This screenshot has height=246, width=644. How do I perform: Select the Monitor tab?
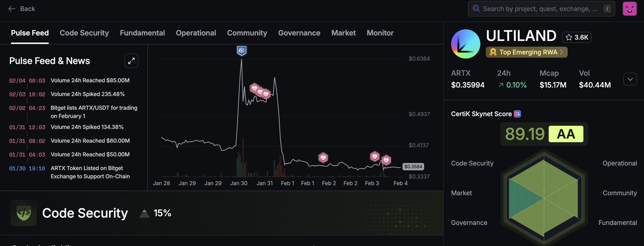coord(380,33)
